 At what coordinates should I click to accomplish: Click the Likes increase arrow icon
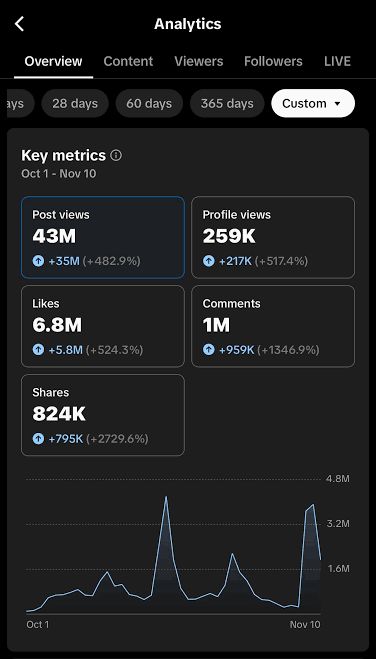tap(38, 350)
